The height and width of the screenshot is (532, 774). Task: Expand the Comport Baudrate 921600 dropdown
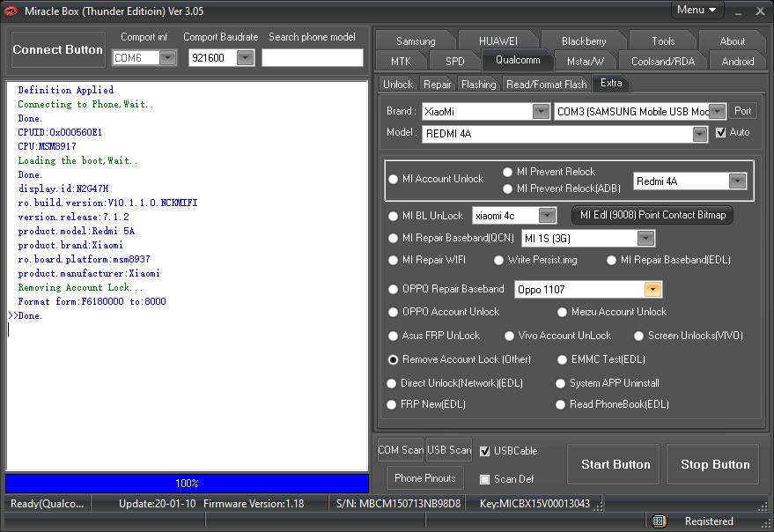point(244,58)
